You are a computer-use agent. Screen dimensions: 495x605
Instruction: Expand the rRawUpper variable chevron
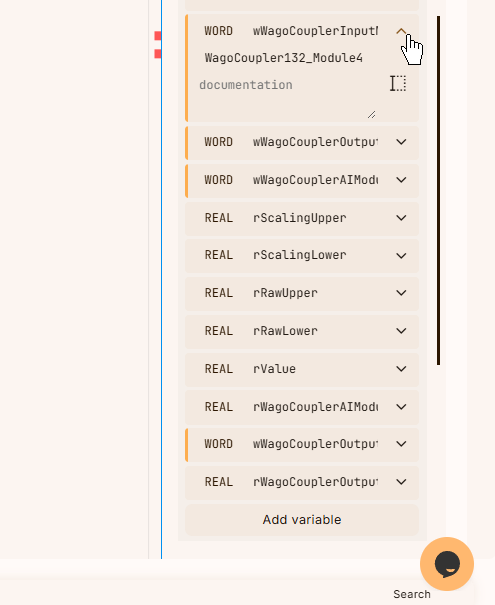pyautogui.click(x=401, y=293)
